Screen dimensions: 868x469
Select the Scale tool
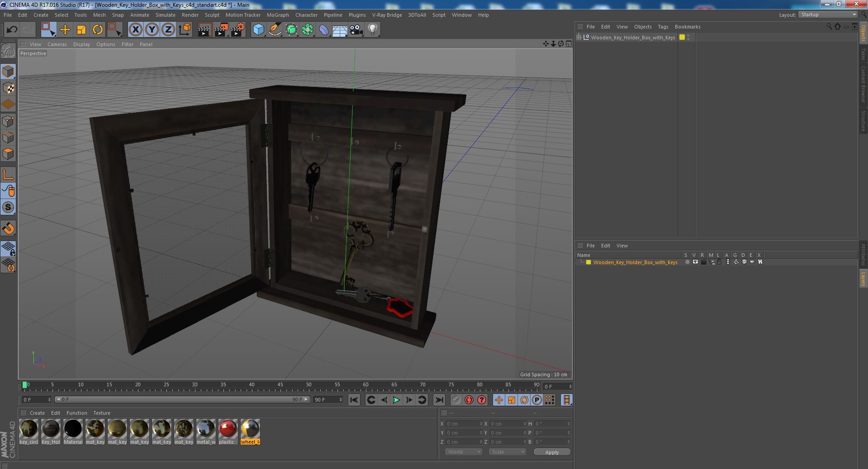pyautogui.click(x=81, y=30)
